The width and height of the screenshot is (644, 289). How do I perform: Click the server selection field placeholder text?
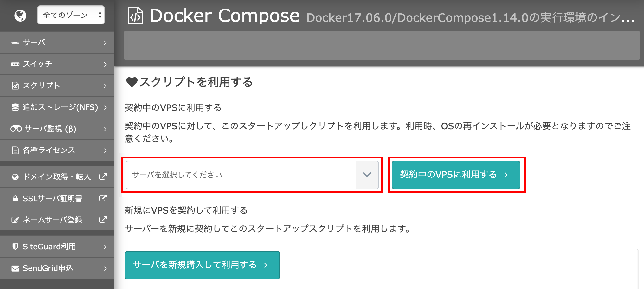click(x=177, y=175)
